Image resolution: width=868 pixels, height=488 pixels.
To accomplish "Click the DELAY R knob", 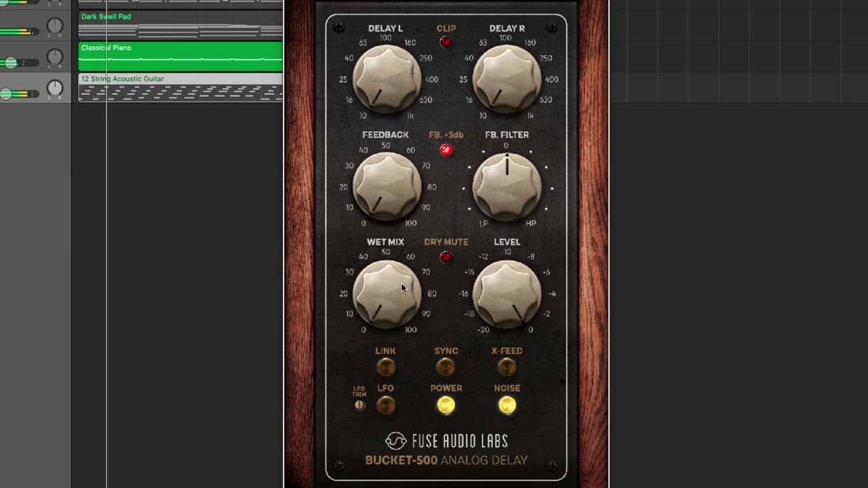I will coord(507,79).
